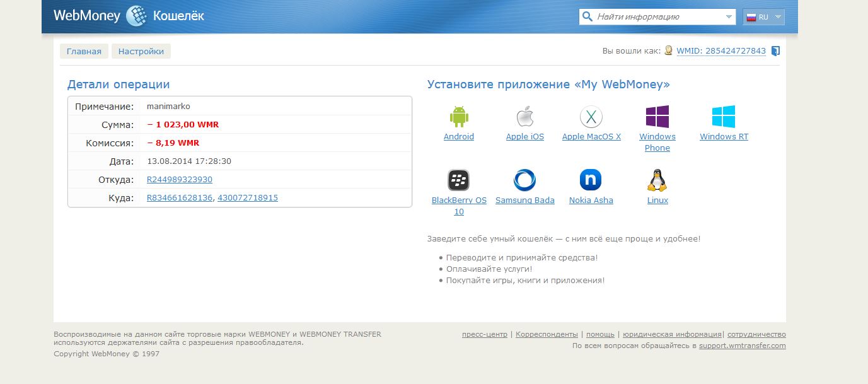Click the Android text link
Screen dimensions: 868x384
click(459, 137)
